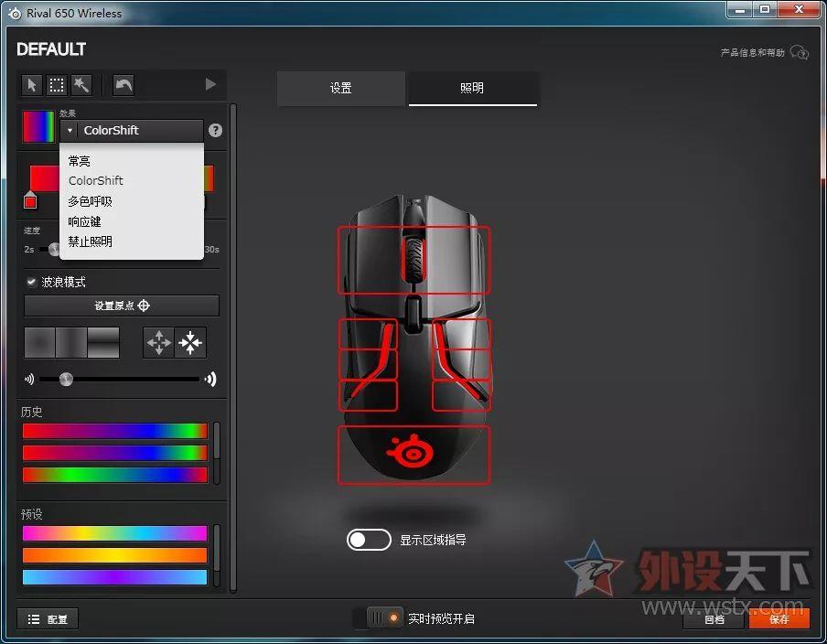Maximize the Rival 650 Wireless window
Screen dimensions: 827x644
coord(764,10)
